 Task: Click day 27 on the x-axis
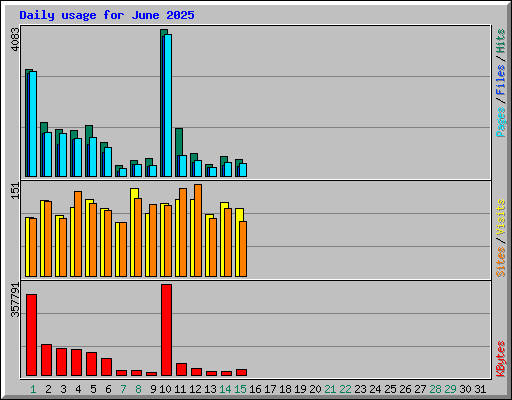pyautogui.click(x=420, y=389)
